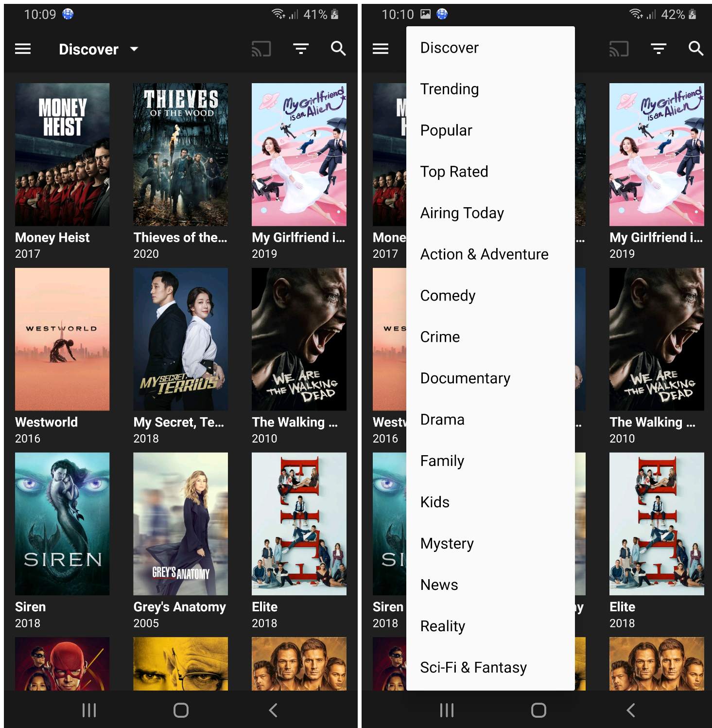Select Kids genre
Image resolution: width=712 pixels, height=728 pixels.
(x=490, y=502)
